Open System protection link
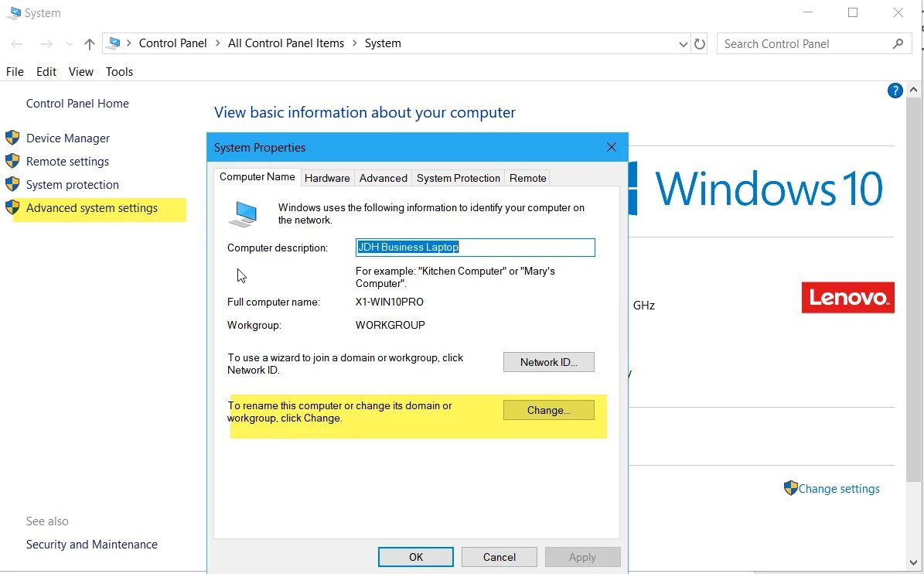Viewport: 924px width, 574px height. point(73,184)
